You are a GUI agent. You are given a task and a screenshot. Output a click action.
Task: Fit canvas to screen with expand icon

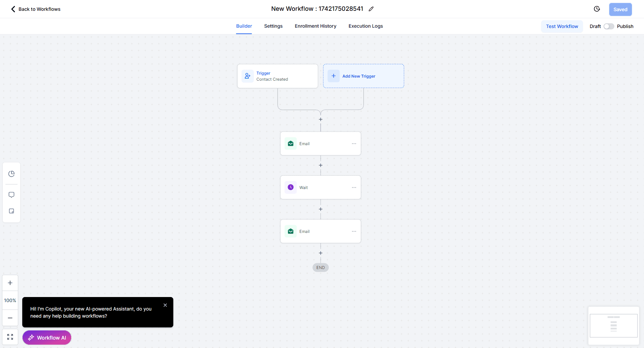pos(10,337)
